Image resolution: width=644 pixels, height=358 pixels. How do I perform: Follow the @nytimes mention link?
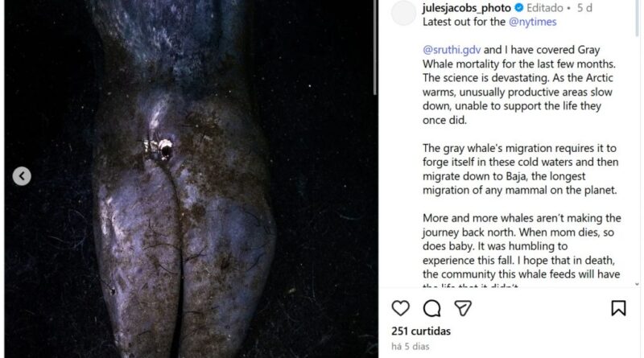click(x=532, y=22)
